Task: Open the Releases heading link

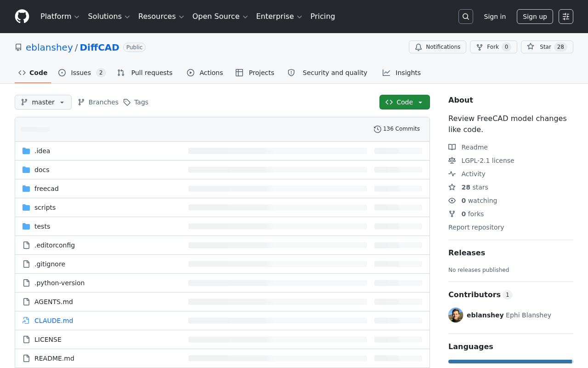Action: pos(467,253)
